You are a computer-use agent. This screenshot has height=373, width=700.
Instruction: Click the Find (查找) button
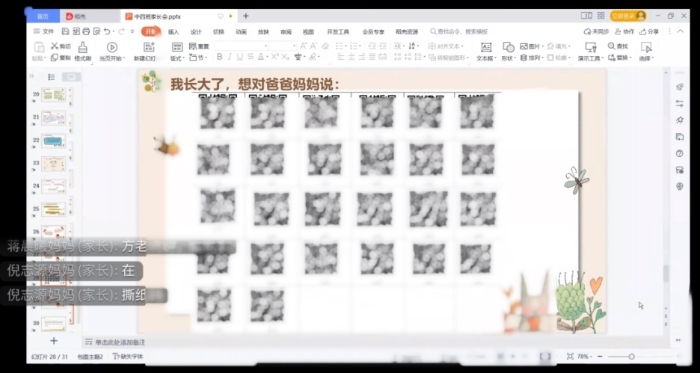tap(618, 46)
